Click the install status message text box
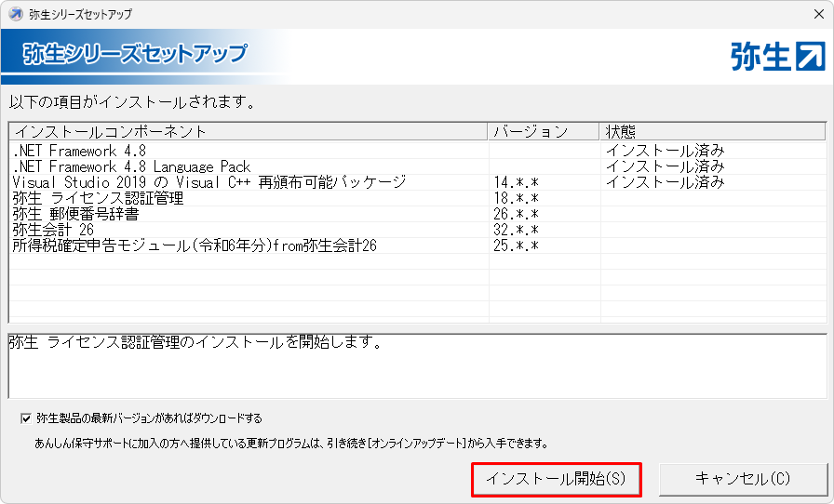Image resolution: width=834 pixels, height=504 pixels. click(416, 366)
